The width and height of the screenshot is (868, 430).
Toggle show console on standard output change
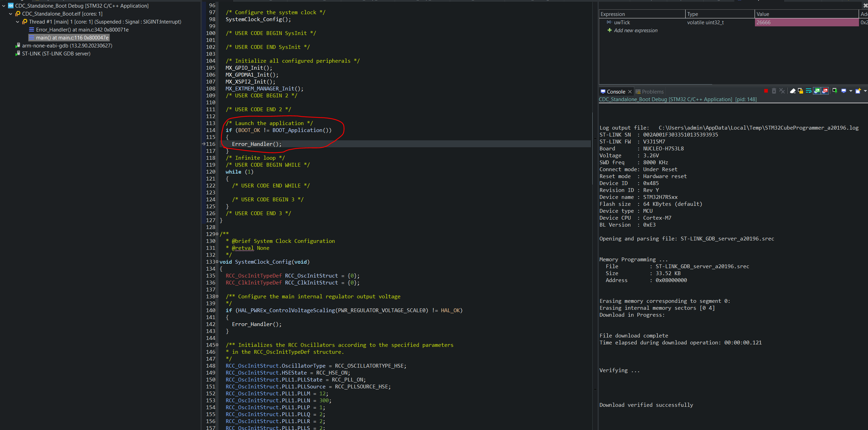817,91
